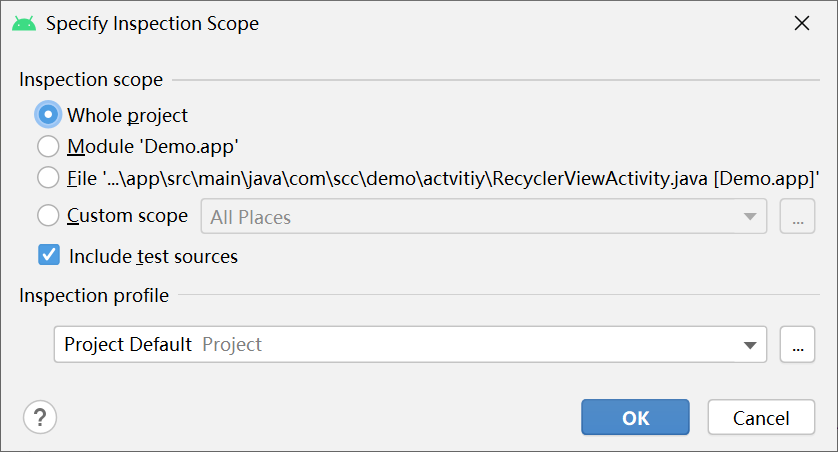Expand the All Places dropdown arrow
Image resolution: width=838 pixels, height=452 pixels.
(x=750, y=216)
